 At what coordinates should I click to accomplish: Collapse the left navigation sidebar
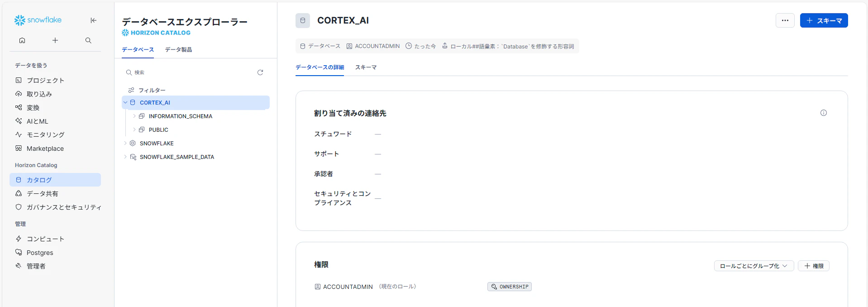[x=93, y=20]
